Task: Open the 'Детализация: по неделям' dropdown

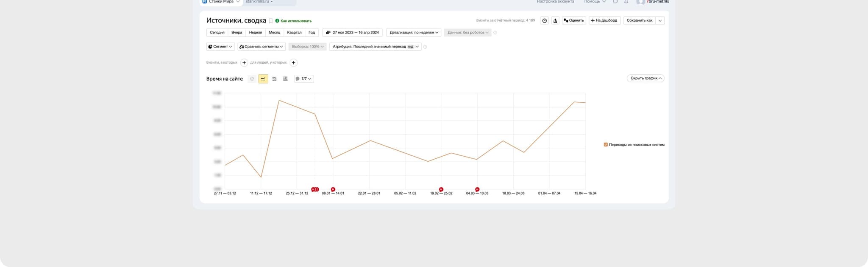Action: [x=414, y=33]
